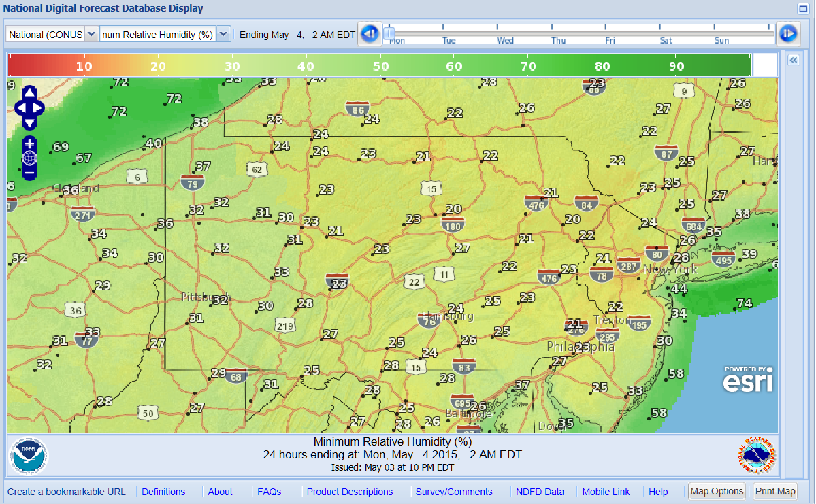Pan the map up with the arrow
Screen dimensions: 816x504
(x=29, y=93)
